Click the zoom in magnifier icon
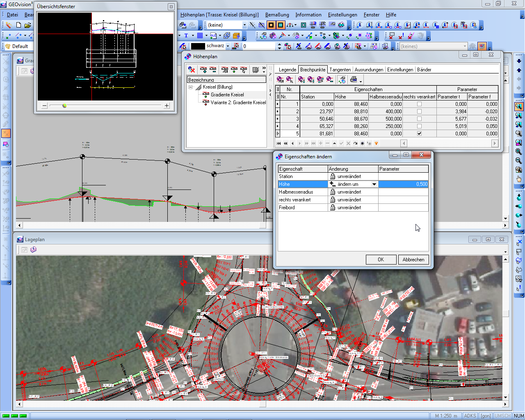 (x=519, y=152)
